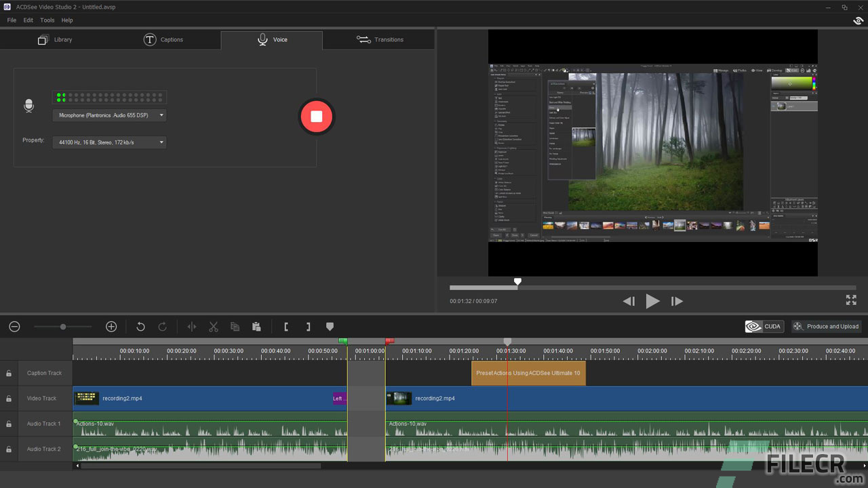
Task: Toggle lock on Video Track
Action: (x=9, y=399)
